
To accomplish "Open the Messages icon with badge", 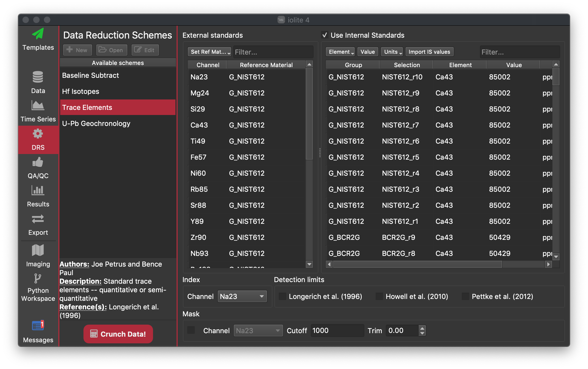I will pyautogui.click(x=38, y=325).
